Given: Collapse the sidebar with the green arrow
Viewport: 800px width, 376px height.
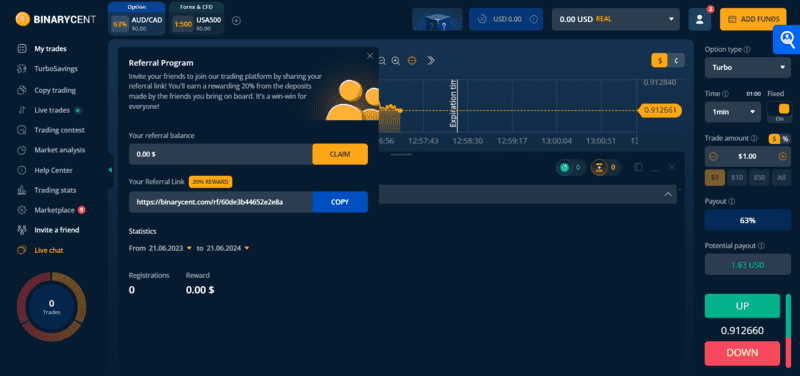Looking at the screenshot, I should point(110,170).
